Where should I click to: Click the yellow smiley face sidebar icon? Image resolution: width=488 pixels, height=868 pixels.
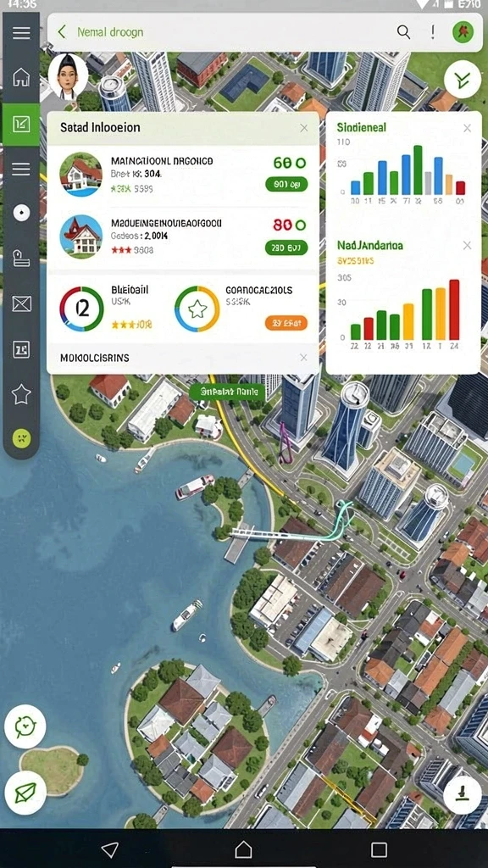point(21,438)
